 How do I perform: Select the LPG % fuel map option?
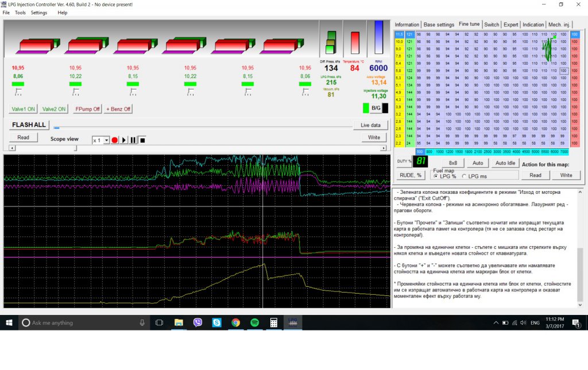(435, 176)
